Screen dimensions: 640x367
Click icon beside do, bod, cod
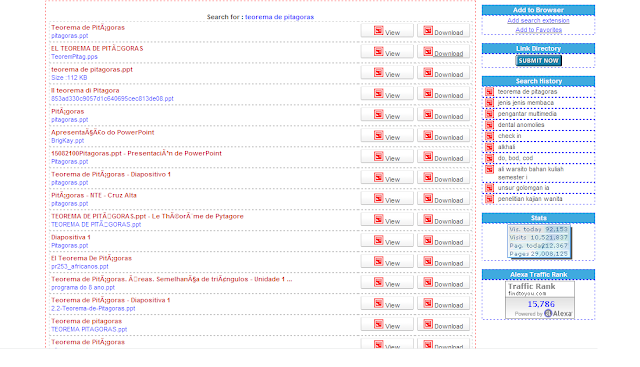click(489, 158)
